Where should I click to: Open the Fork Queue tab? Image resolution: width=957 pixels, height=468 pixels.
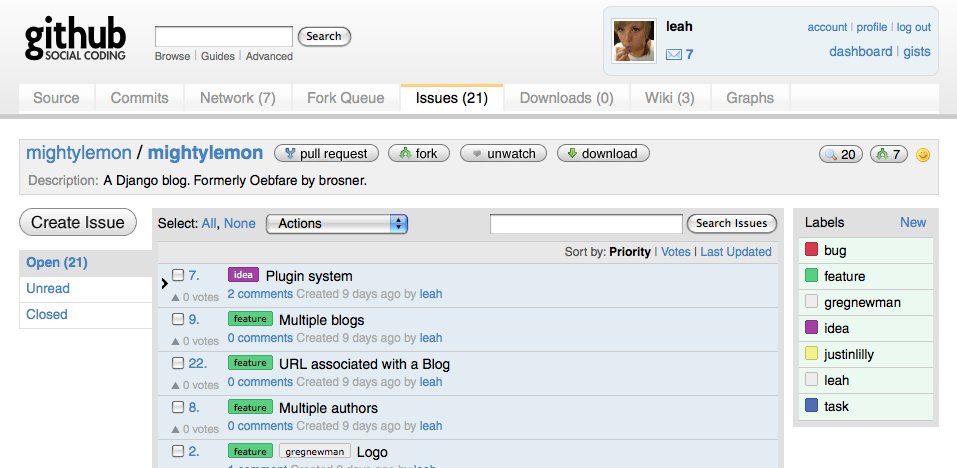(345, 98)
